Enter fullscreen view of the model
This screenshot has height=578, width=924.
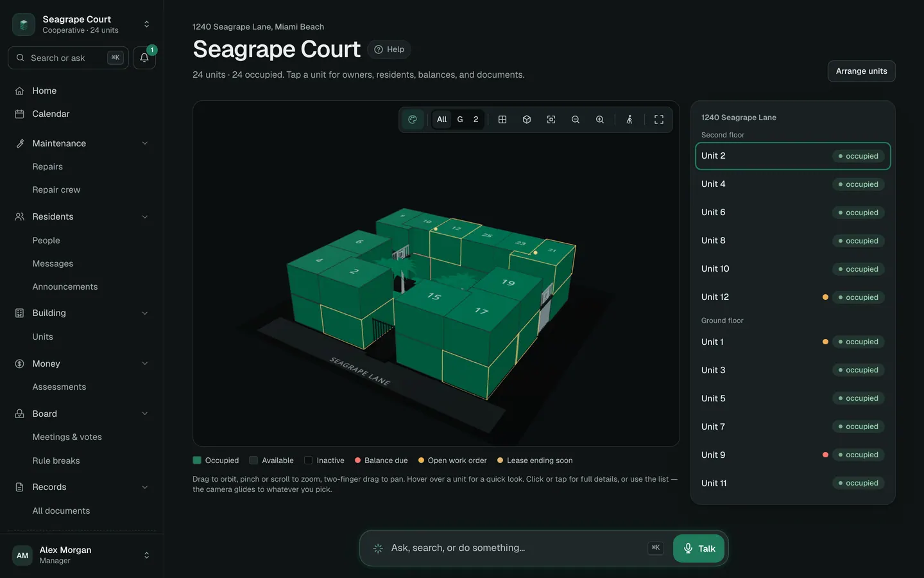coord(659,119)
